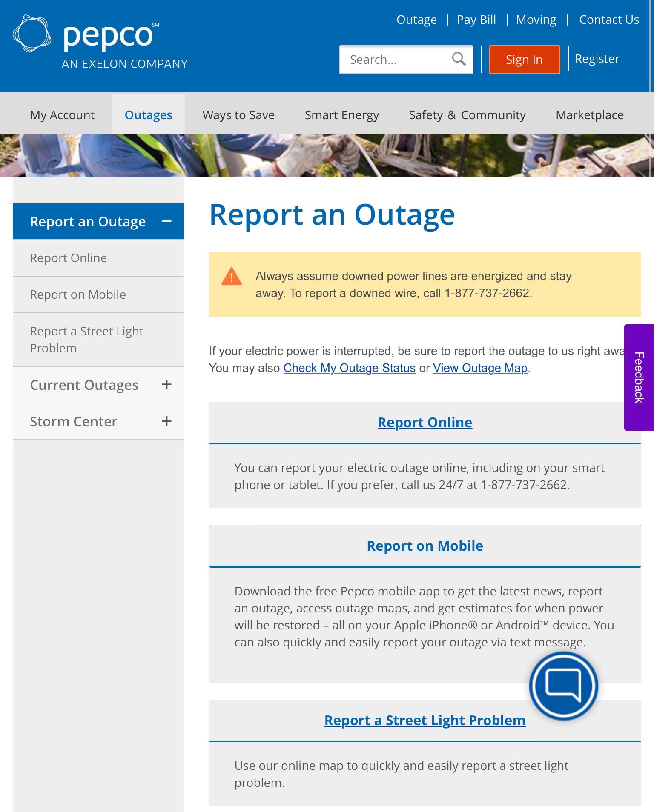Click the Pepco logo

pyautogui.click(x=100, y=42)
